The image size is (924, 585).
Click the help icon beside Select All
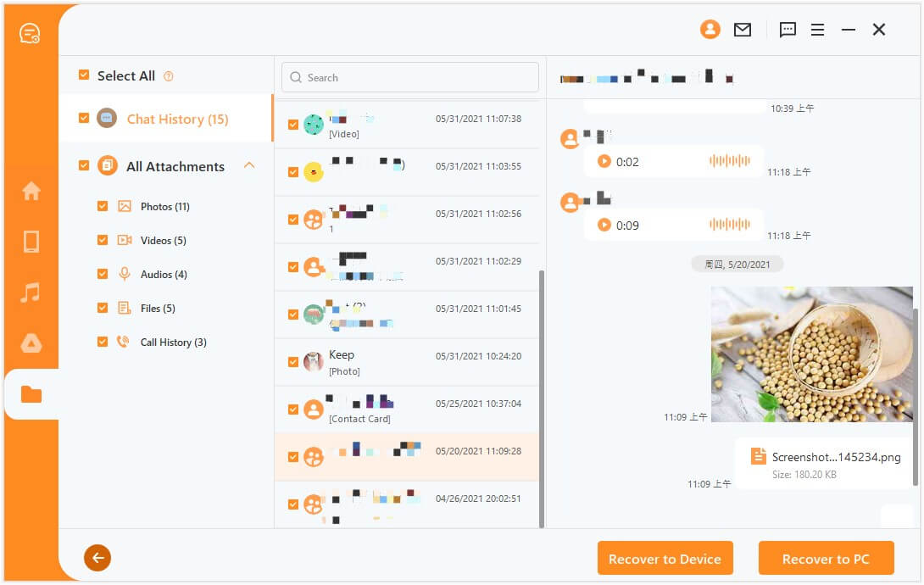coord(167,75)
